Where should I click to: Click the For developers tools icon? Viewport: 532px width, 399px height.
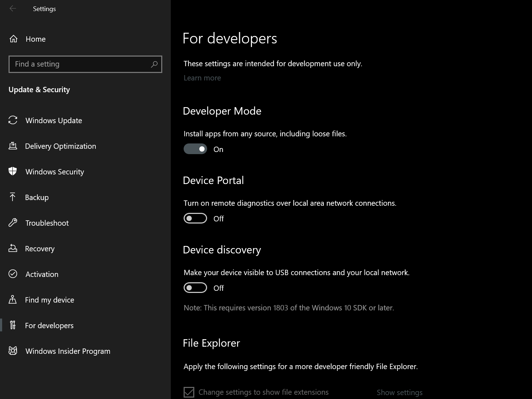(13, 325)
